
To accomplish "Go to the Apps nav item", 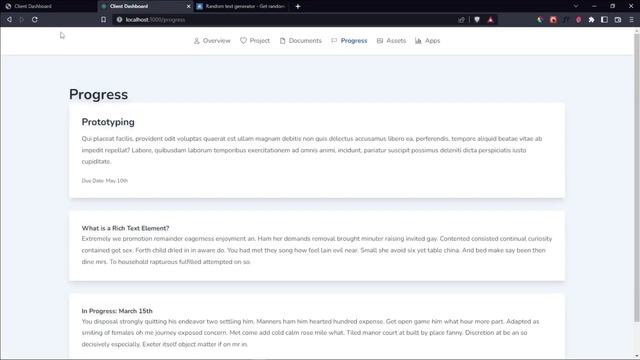I will (427, 41).
